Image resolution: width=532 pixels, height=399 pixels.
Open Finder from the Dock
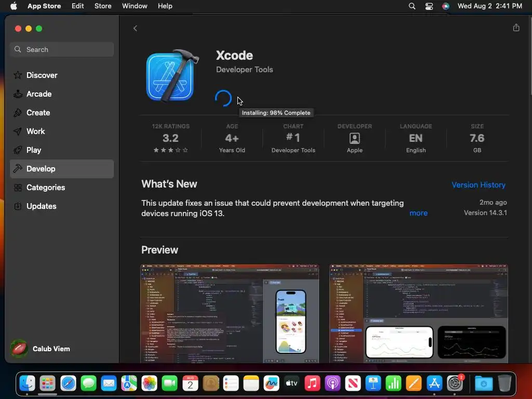coord(27,383)
